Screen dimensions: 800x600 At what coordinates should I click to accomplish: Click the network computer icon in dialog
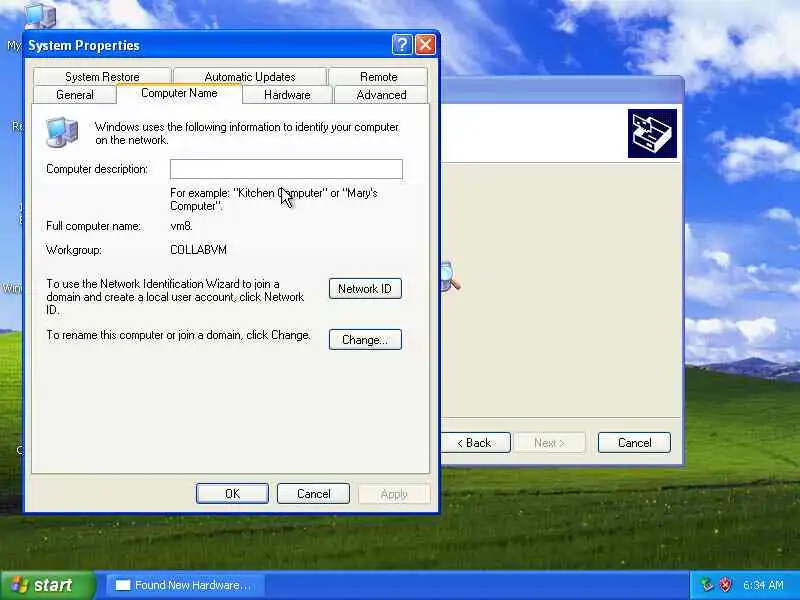(x=62, y=132)
